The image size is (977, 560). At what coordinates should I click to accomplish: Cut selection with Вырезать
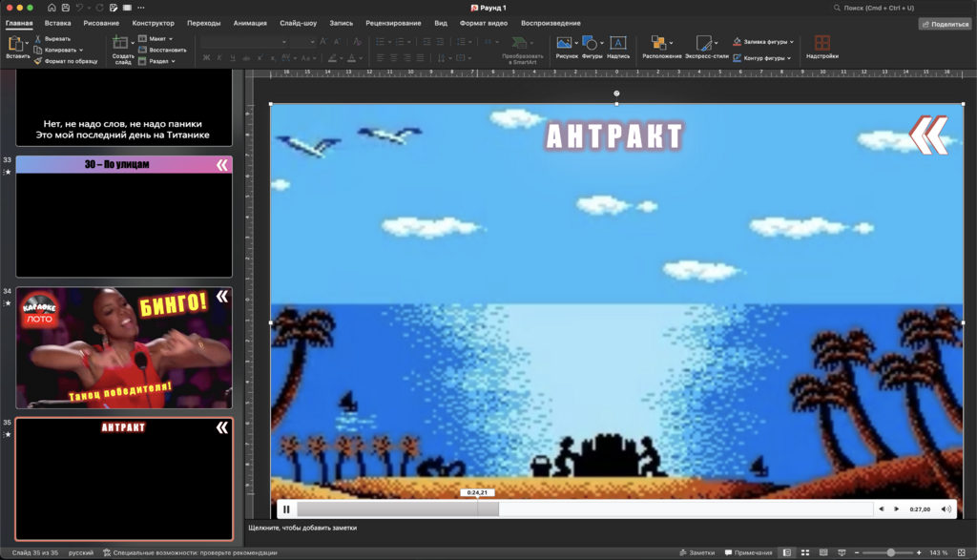pos(52,38)
